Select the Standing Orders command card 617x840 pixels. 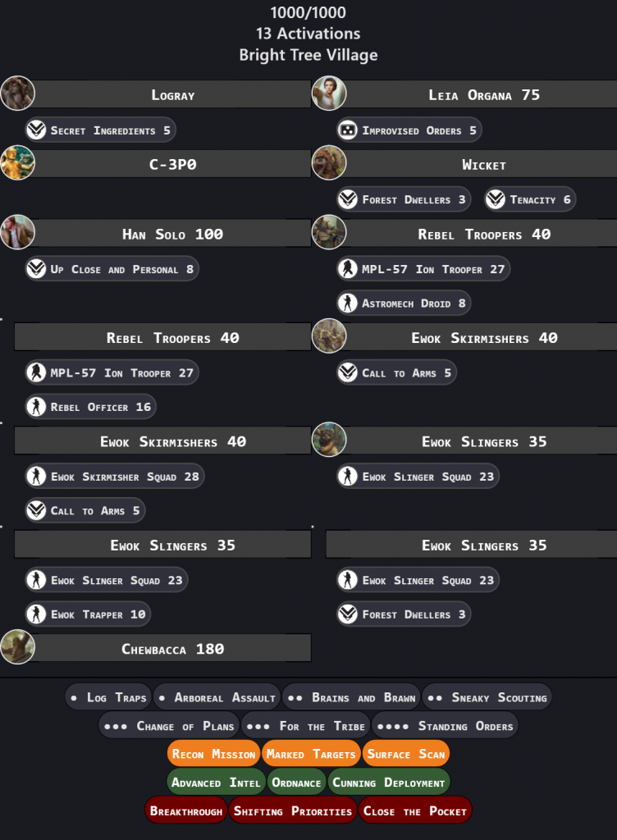[444, 726]
